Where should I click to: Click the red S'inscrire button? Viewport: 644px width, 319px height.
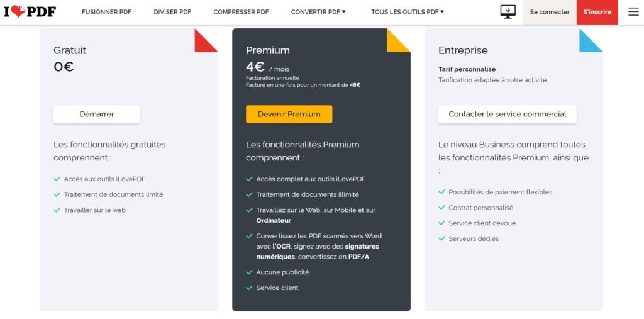[x=597, y=12]
